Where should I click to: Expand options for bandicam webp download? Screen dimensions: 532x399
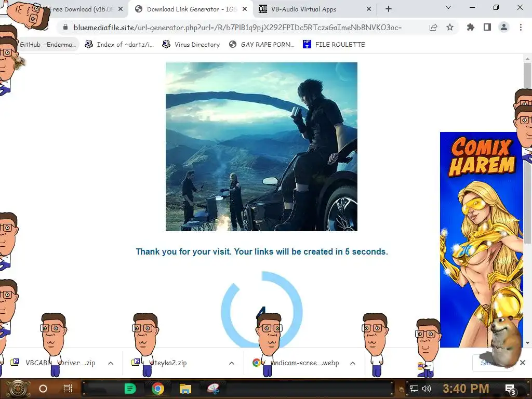353,363
